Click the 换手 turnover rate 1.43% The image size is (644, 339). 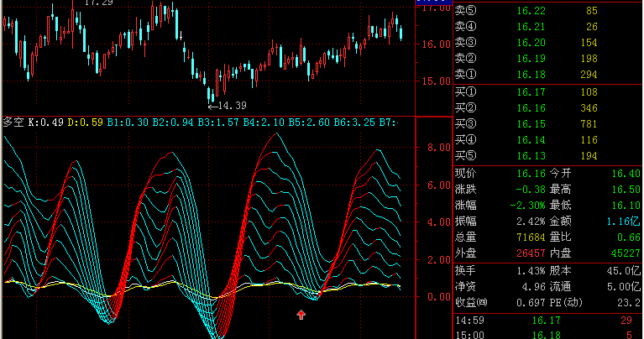(x=531, y=271)
